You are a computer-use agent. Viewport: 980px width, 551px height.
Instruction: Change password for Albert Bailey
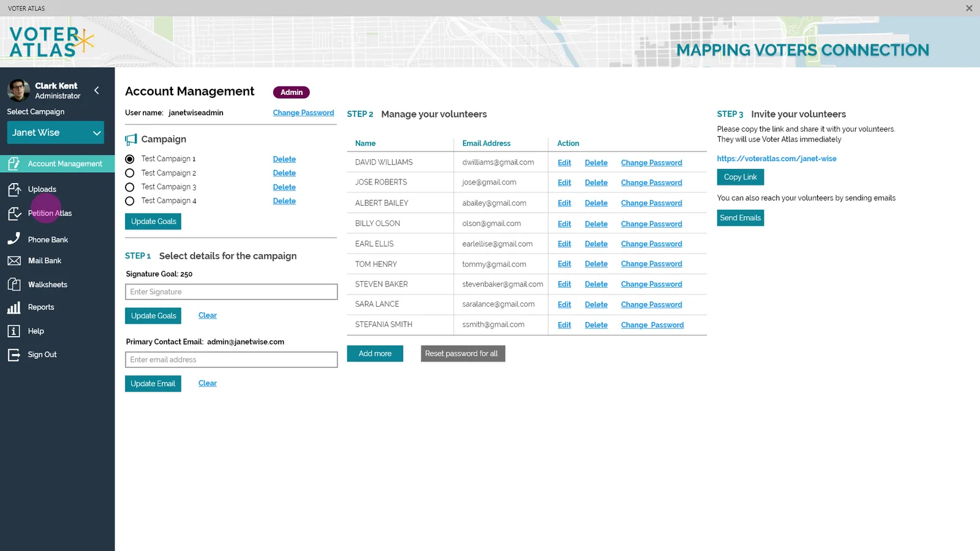(651, 203)
